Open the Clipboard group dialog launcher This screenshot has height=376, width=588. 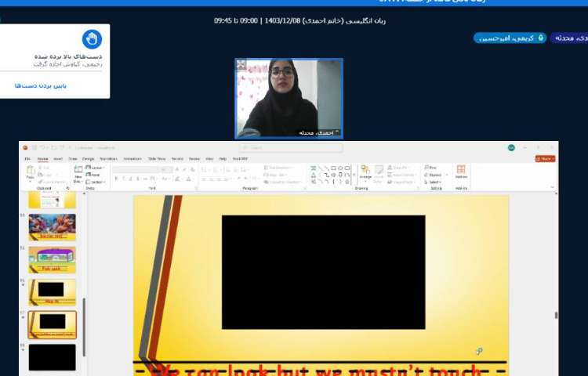68,188
